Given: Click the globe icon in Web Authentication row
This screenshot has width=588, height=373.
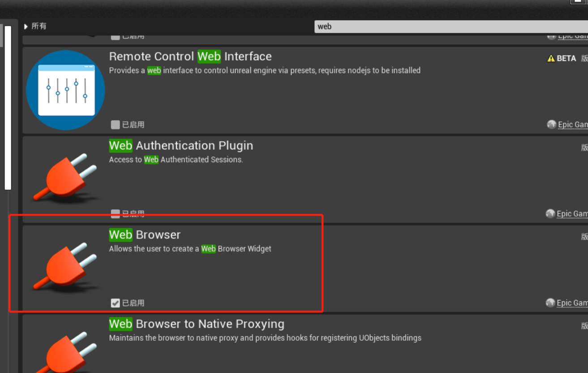Looking at the screenshot, I should [x=550, y=214].
